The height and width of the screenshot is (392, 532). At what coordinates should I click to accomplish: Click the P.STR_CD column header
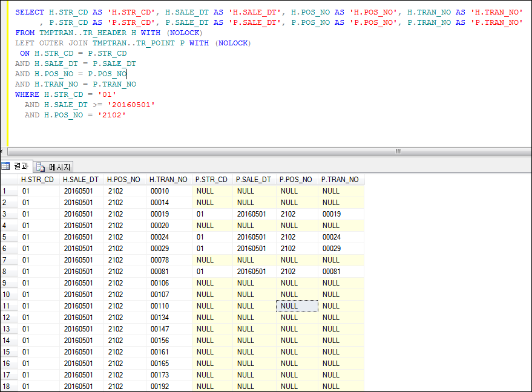coord(211,180)
